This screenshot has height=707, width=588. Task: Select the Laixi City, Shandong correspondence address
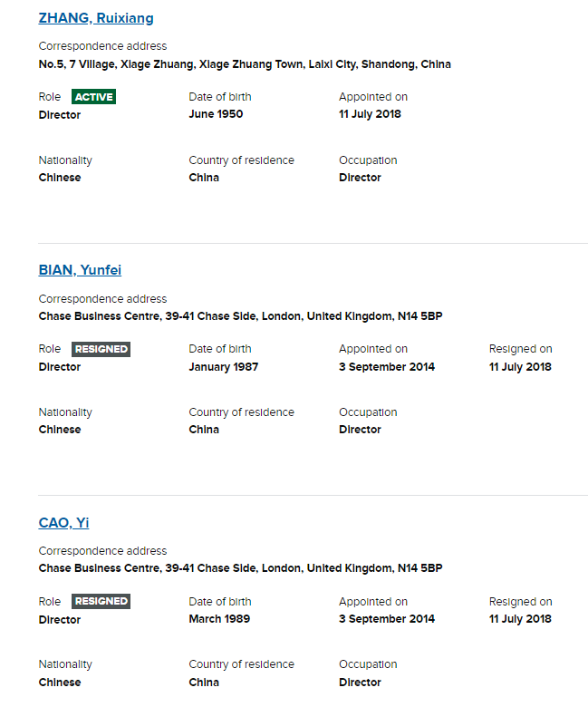coord(245,64)
